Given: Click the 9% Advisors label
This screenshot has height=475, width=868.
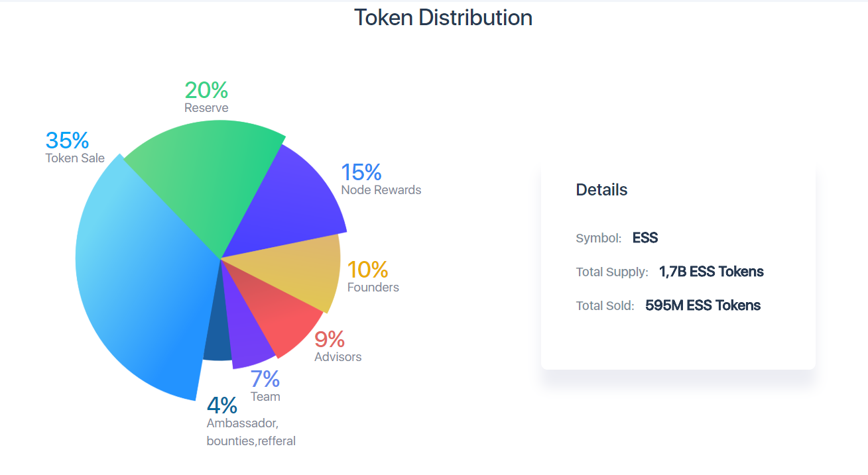Looking at the screenshot, I should pos(330,340).
